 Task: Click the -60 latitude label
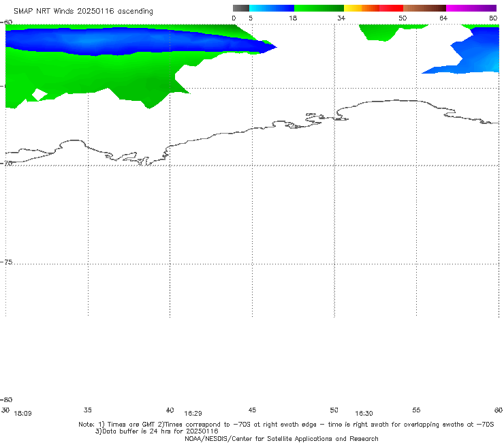[6, 22]
